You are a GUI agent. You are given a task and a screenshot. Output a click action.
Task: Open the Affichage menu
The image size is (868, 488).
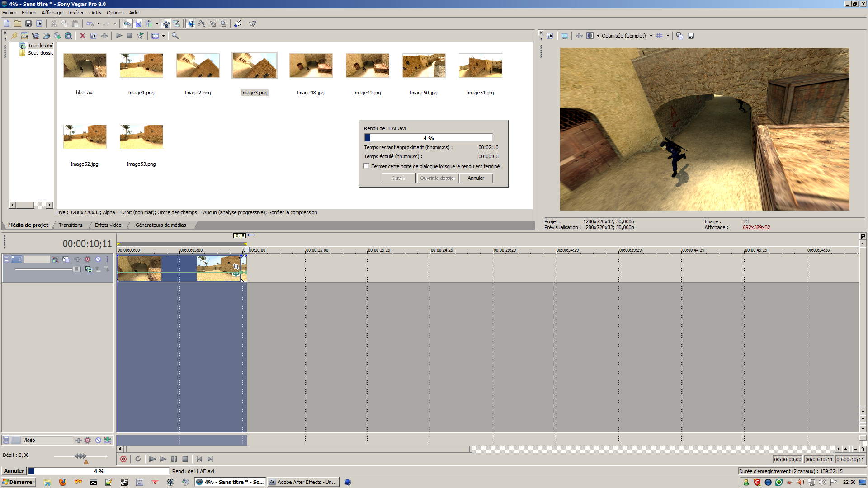tap(52, 13)
